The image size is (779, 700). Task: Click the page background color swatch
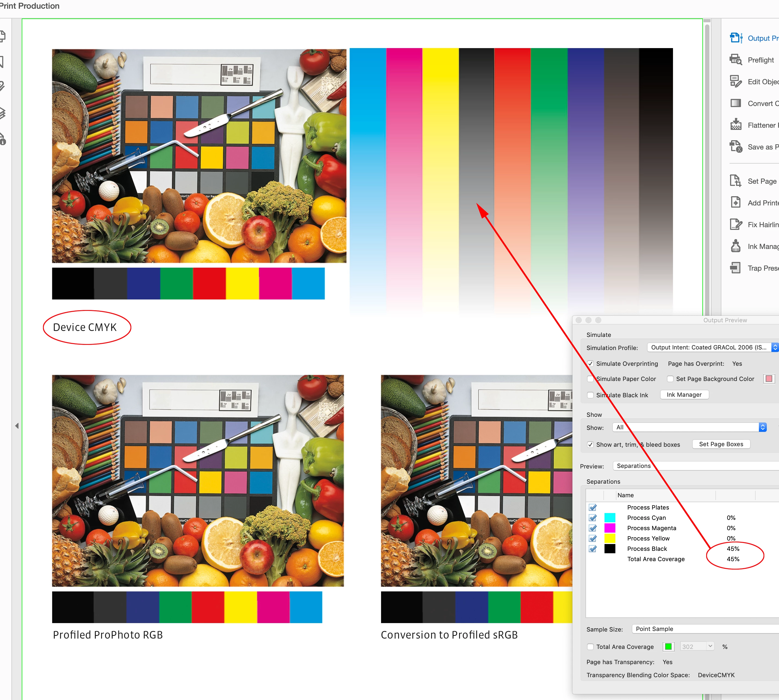pyautogui.click(x=769, y=379)
